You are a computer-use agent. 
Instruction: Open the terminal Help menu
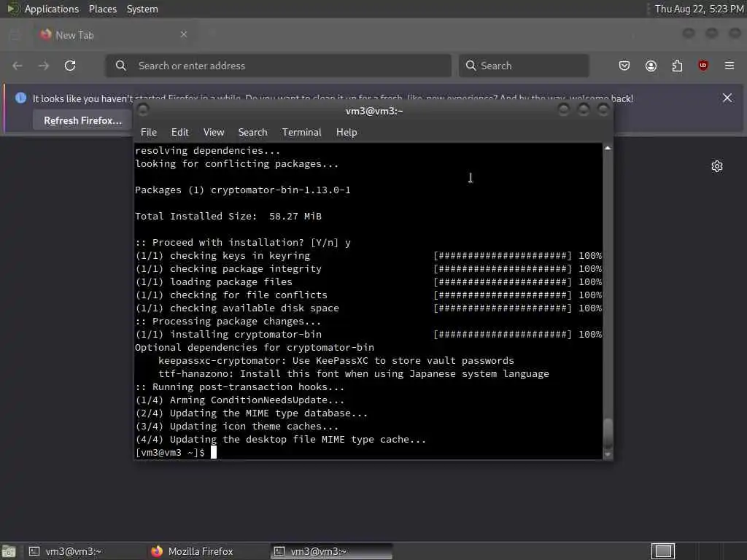(347, 133)
